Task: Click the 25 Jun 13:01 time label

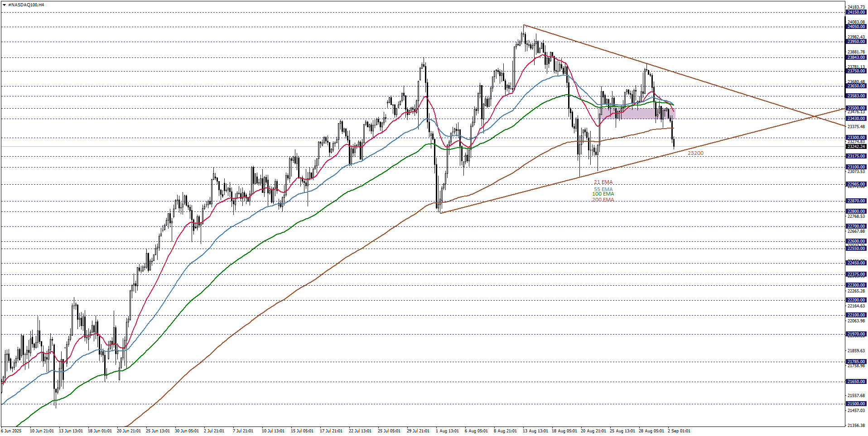Action: click(158, 431)
